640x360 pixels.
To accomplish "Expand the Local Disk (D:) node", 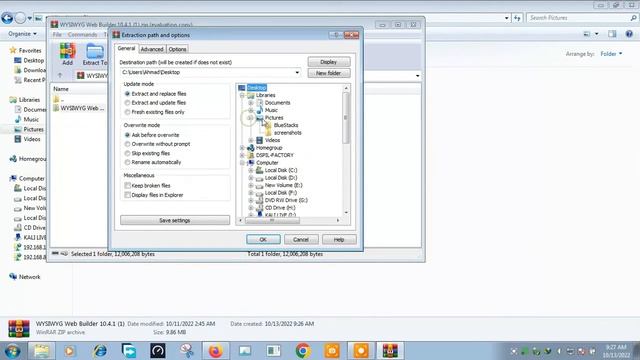I will (x=251, y=178).
